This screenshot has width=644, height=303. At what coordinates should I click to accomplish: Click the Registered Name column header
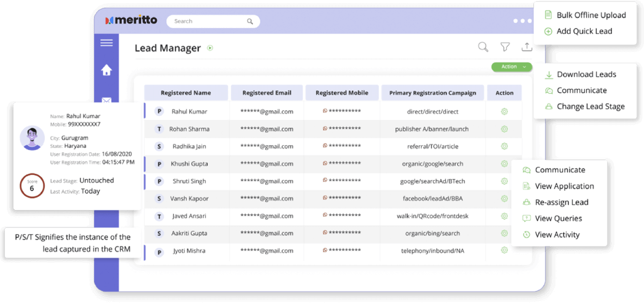coord(186,93)
